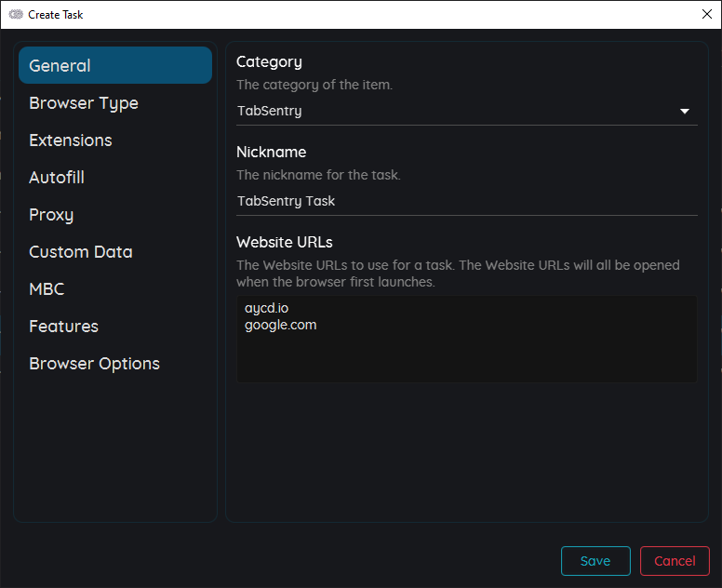722x588 pixels.
Task: Close the Create Task window
Action: (x=707, y=14)
